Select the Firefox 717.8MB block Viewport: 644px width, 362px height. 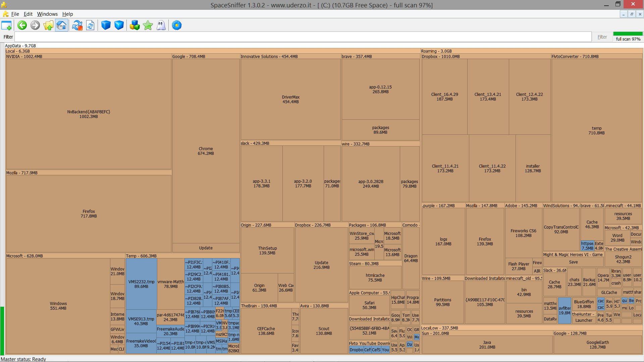89,214
